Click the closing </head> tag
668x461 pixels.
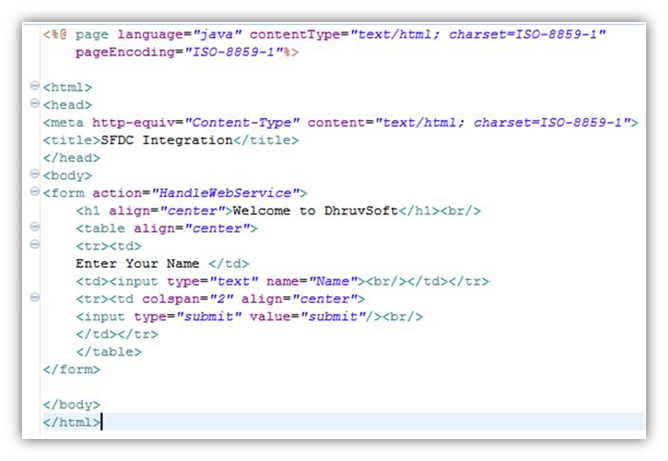[x=72, y=158]
